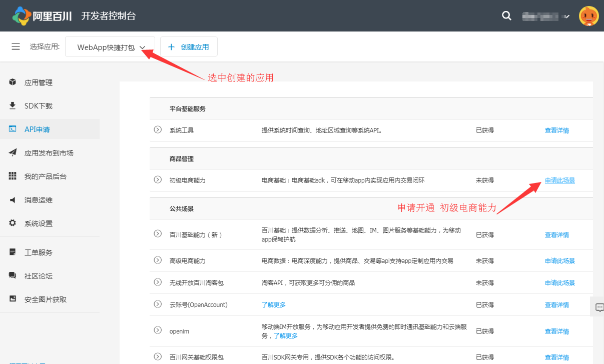604x364 pixels.
Task: Click the 创建应用 button
Action: [189, 47]
